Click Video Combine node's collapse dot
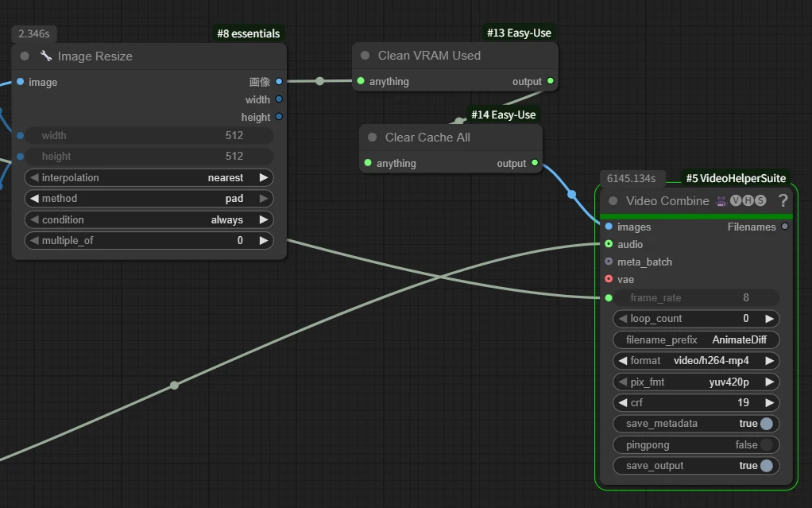The image size is (812, 508). (x=613, y=201)
